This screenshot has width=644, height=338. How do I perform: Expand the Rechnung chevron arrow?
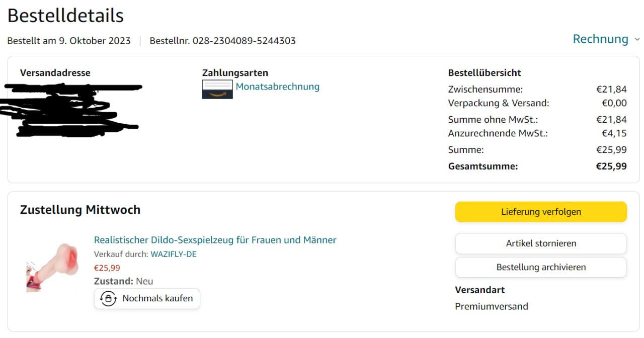[637, 39]
